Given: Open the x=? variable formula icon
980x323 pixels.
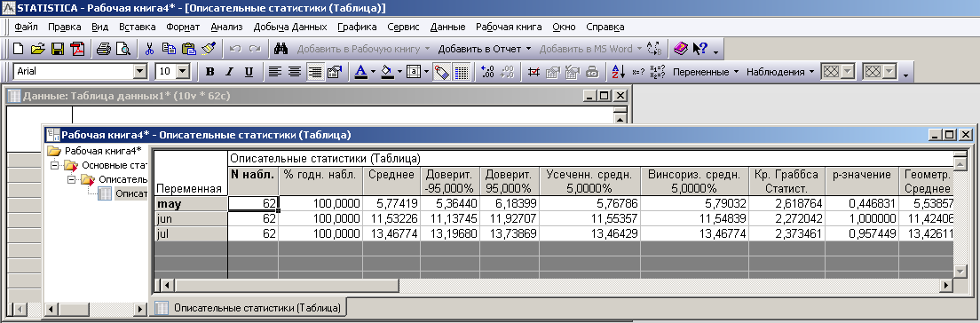Looking at the screenshot, I should pos(638,72).
